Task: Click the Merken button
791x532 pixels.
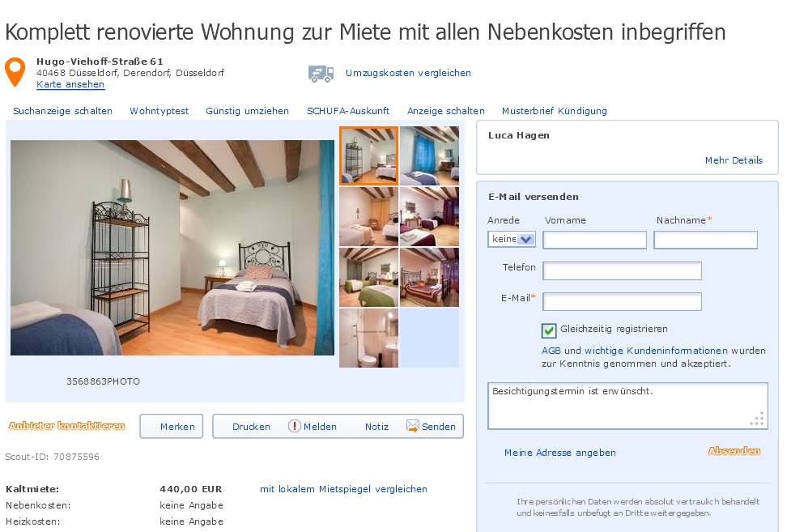Action: 172,427
